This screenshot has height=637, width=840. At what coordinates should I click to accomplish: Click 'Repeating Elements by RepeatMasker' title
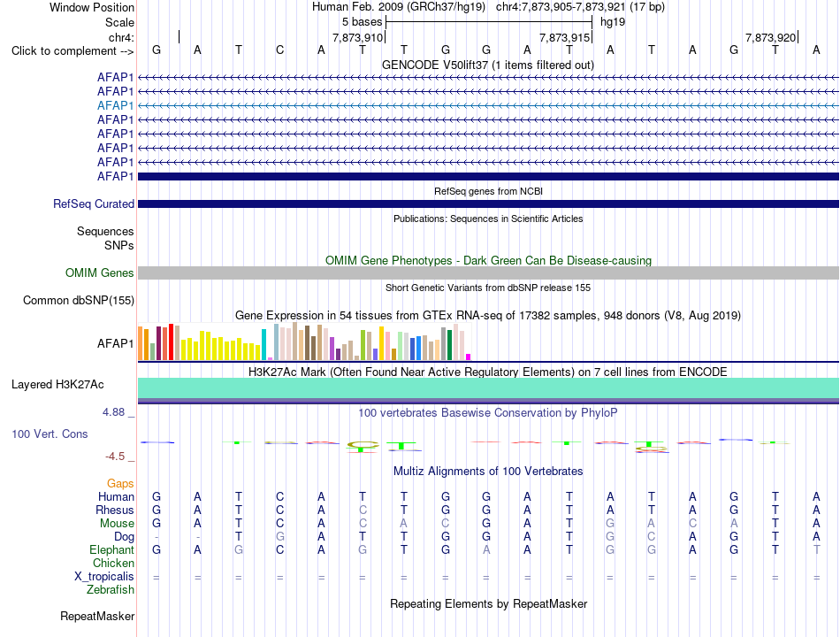[x=488, y=603]
